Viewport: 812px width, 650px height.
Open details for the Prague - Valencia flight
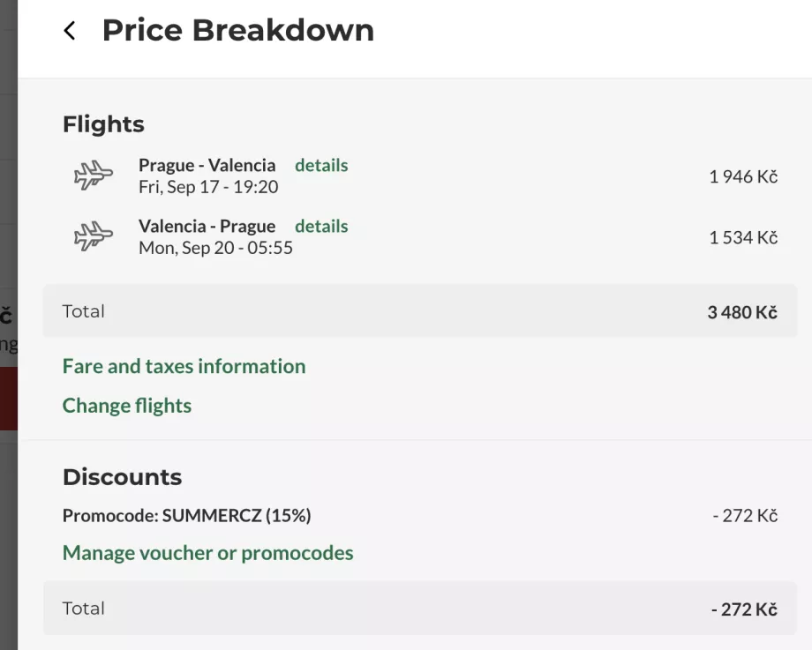(321, 165)
